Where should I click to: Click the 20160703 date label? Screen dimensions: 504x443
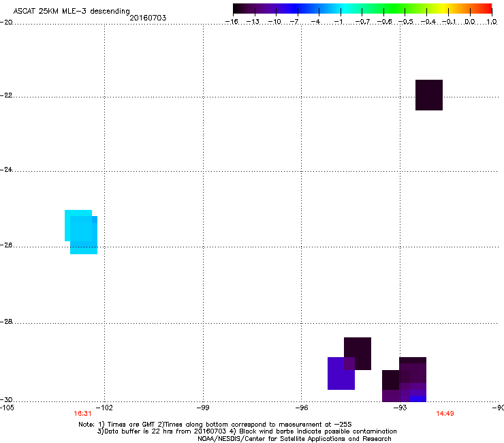point(148,18)
